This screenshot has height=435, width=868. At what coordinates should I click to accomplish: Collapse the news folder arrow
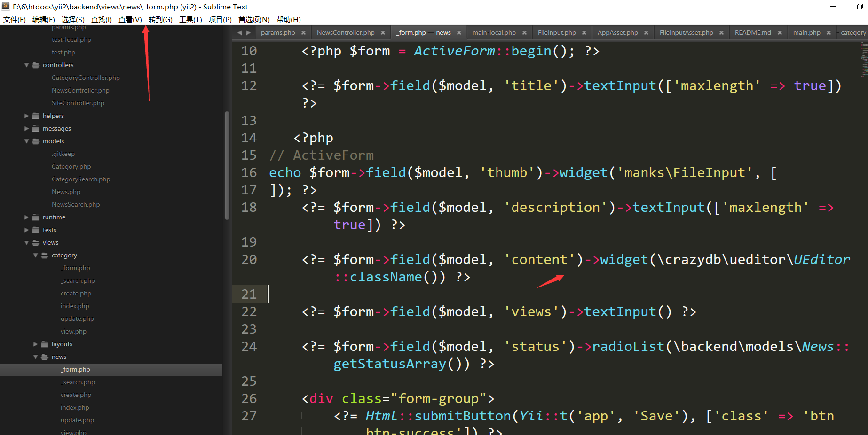36,357
